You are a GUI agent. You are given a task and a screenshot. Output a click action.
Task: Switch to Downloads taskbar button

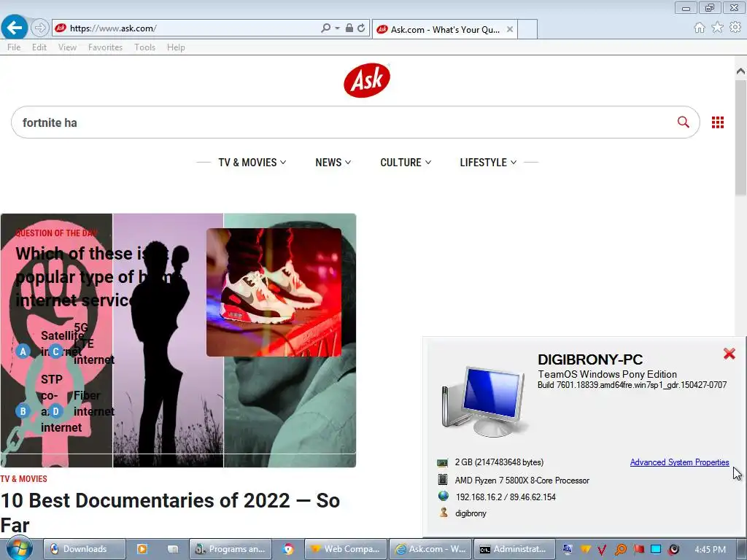(85, 549)
